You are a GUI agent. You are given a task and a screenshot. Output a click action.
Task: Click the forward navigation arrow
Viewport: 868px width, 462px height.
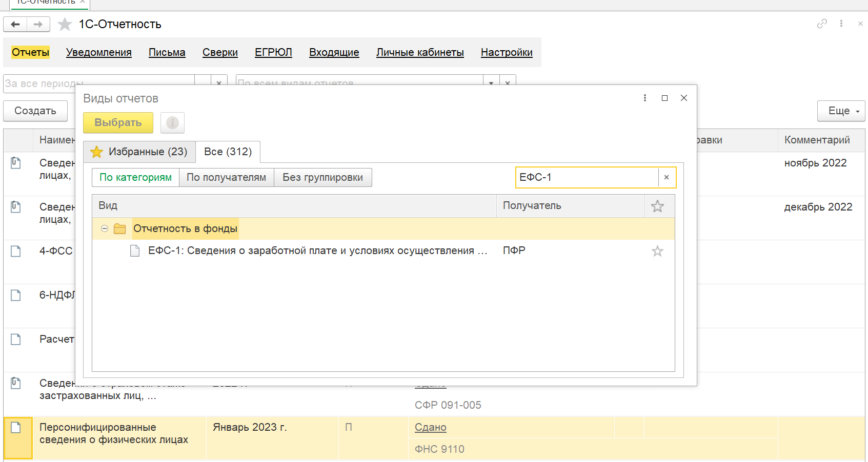click(38, 24)
